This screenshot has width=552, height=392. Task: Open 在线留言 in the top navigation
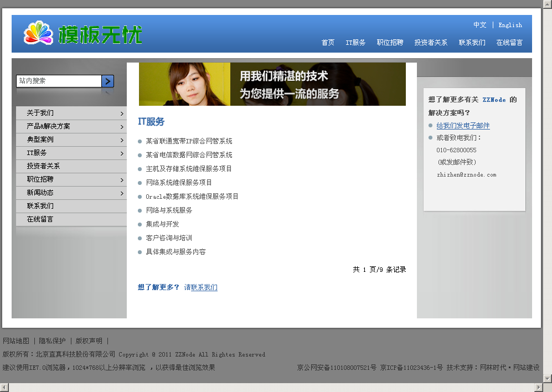[x=509, y=43]
